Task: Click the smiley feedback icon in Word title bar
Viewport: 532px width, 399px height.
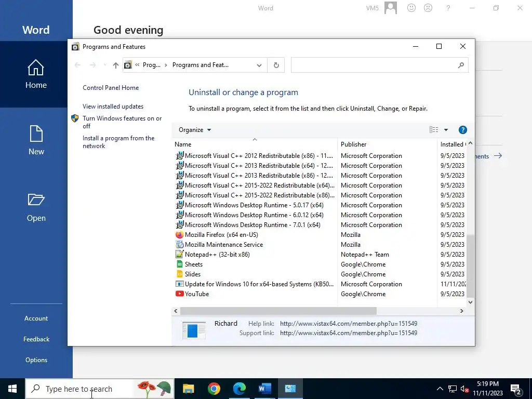Action: (411, 8)
